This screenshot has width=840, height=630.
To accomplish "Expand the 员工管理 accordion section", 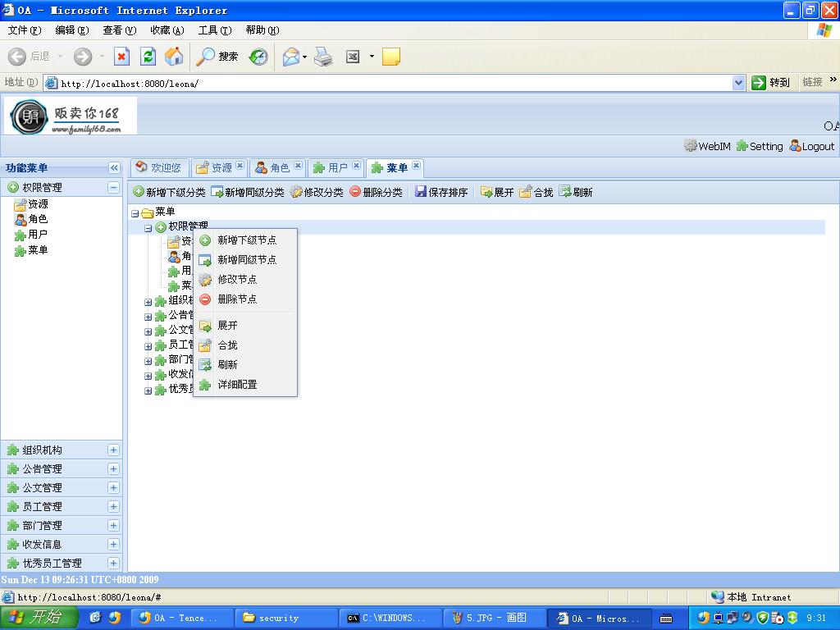I will 113,506.
